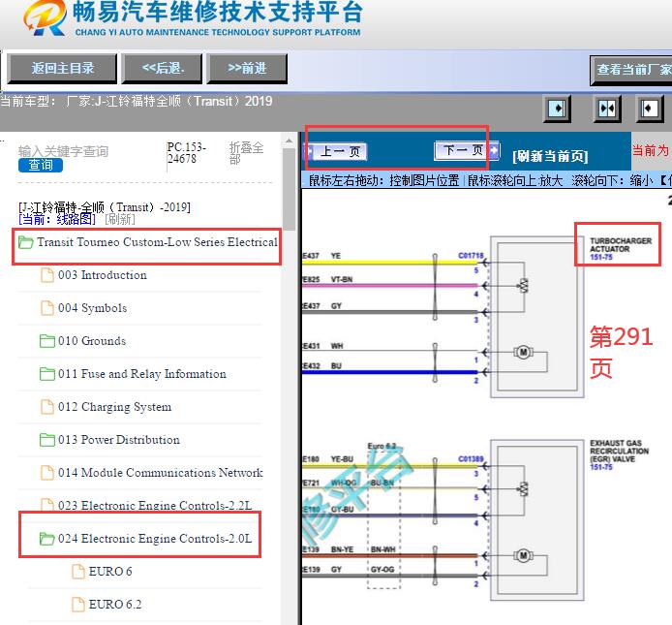Click the EURO 6 page icon
Viewport: 672px width, 625px height.
(78, 572)
